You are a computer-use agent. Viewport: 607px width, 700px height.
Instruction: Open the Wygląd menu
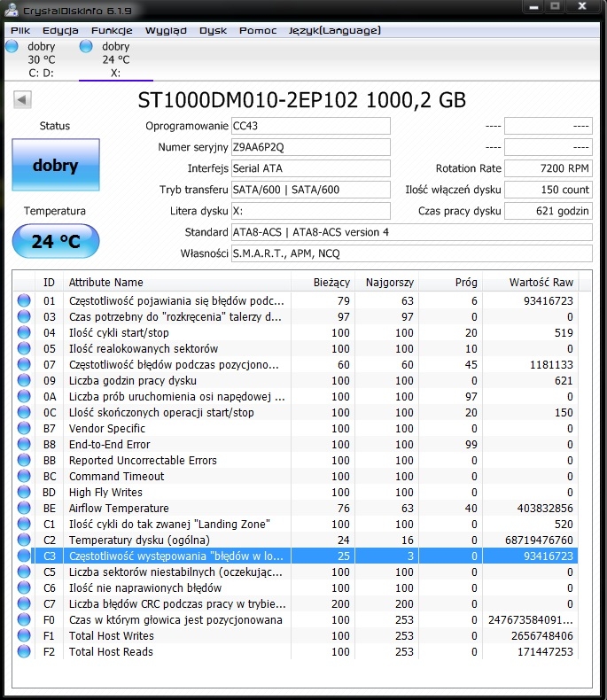point(166,30)
